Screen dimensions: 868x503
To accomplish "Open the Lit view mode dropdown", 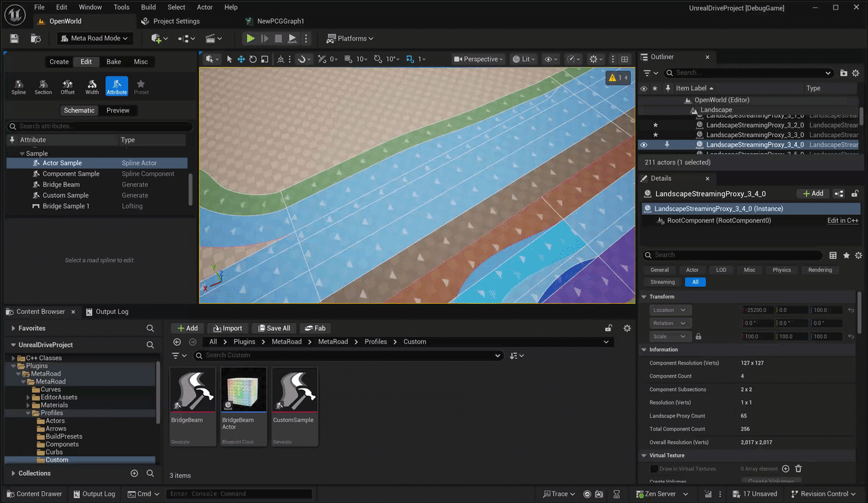I will point(524,59).
